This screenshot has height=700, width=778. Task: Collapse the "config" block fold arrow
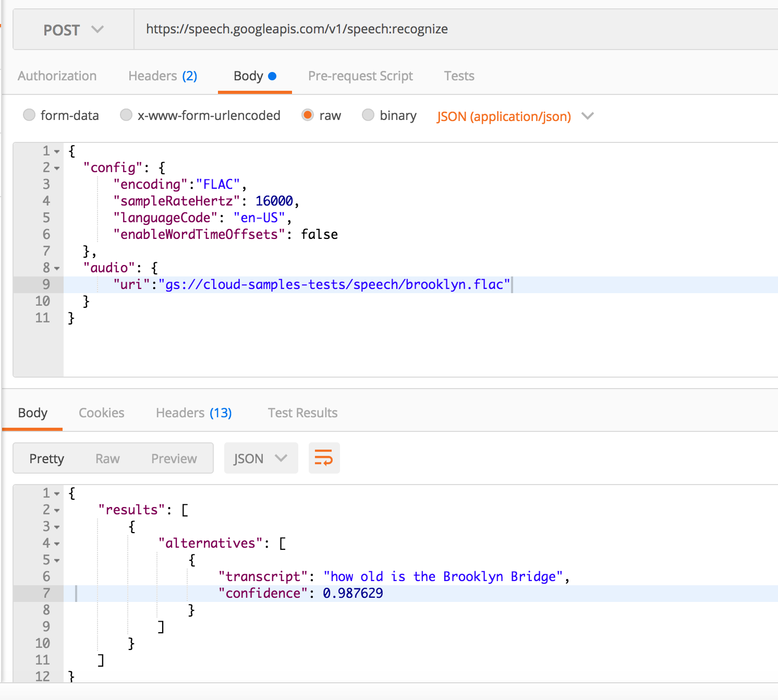57,168
